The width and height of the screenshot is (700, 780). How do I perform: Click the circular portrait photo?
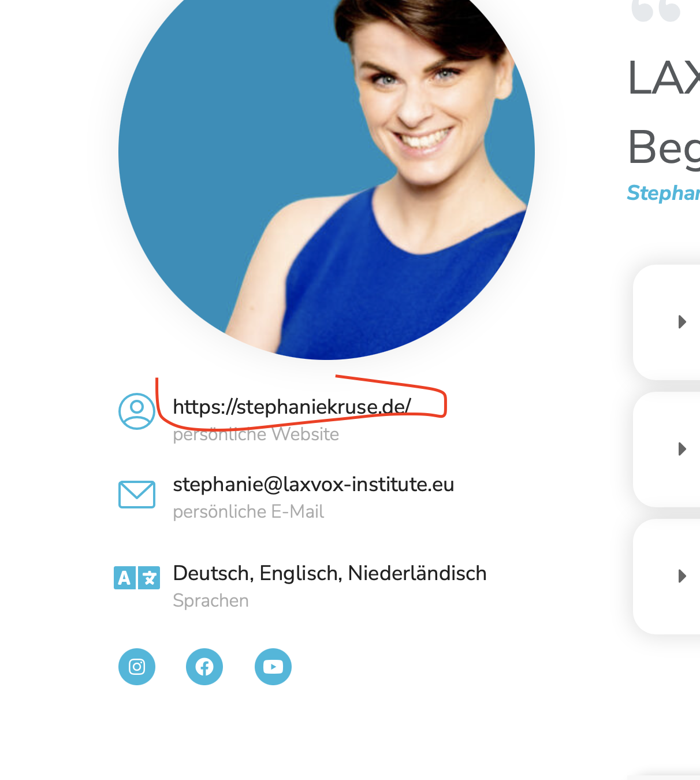tap(326, 173)
